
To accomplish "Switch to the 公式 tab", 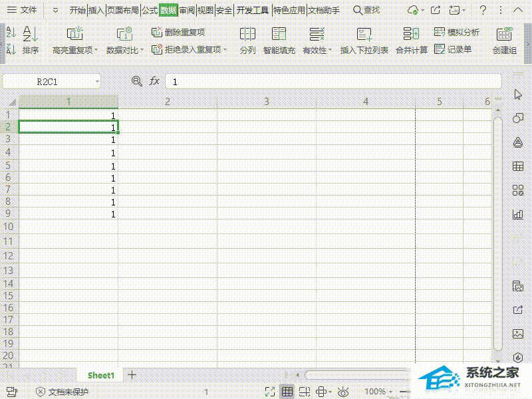I will point(150,10).
